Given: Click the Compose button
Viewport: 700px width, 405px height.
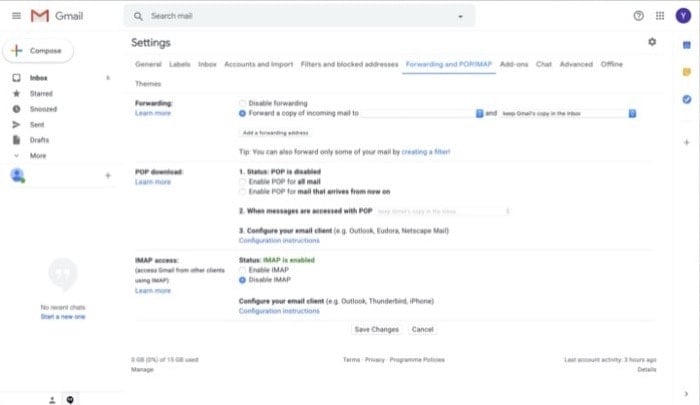Looking at the screenshot, I should pyautogui.click(x=38, y=51).
